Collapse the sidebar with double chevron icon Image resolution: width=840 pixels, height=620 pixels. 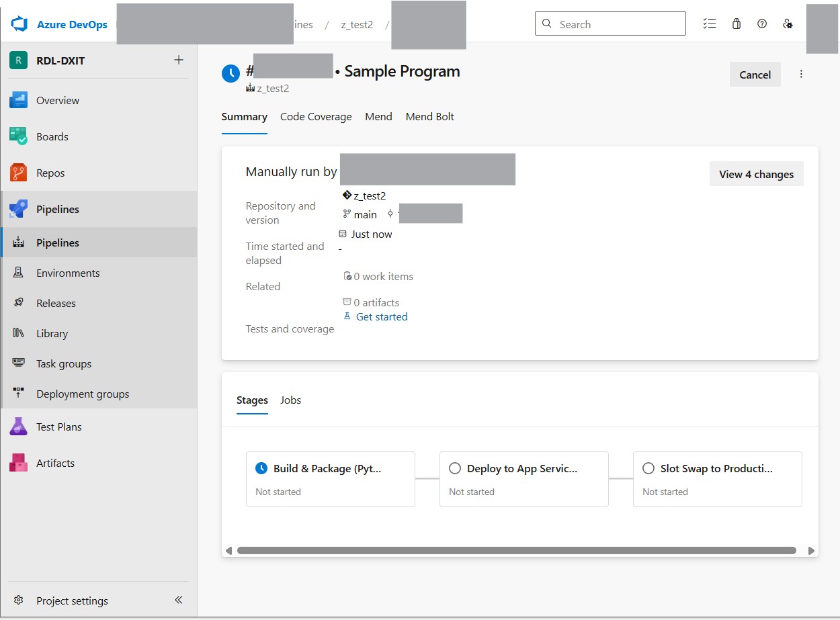(179, 600)
